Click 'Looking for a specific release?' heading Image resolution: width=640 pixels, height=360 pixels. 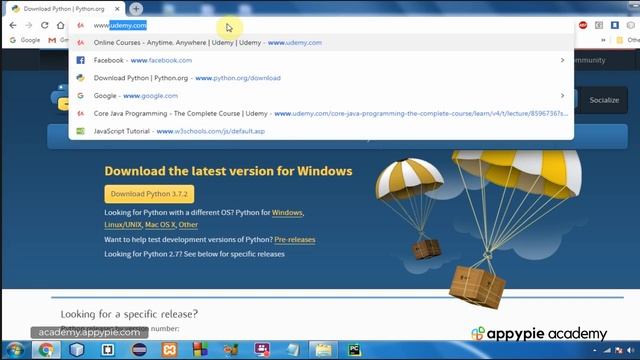(129, 314)
